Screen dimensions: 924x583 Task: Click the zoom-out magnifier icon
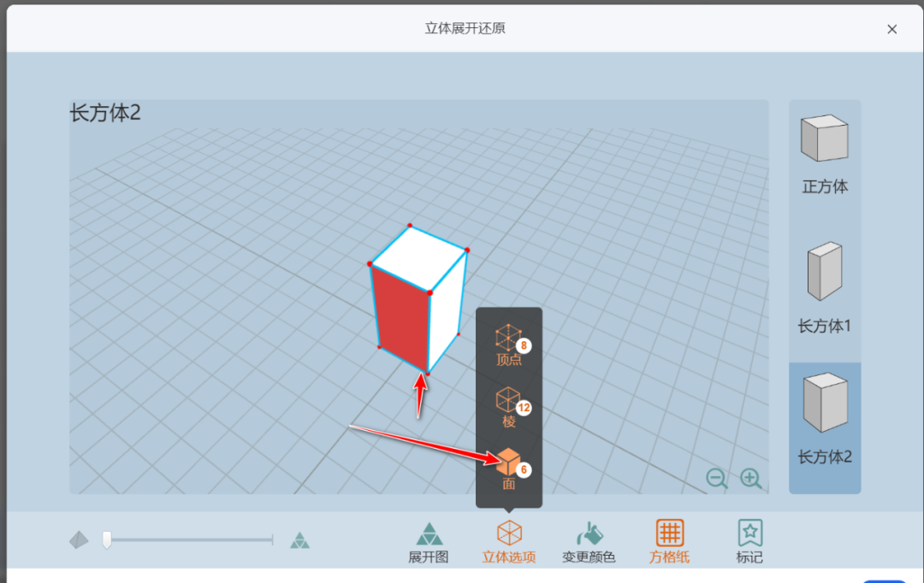pyautogui.click(x=717, y=479)
